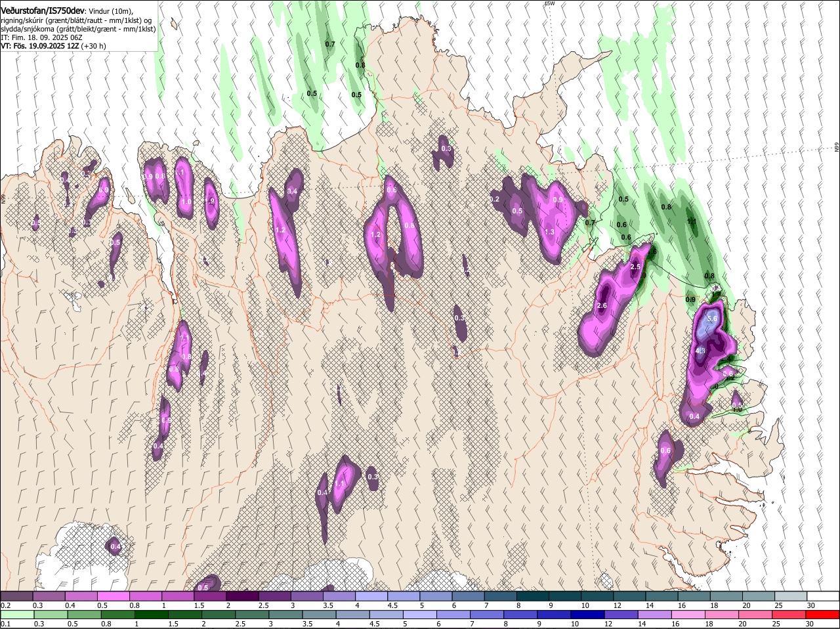Click the 2.6 precipitation value on the map
Screen dimensions: 840x629
tap(602, 306)
